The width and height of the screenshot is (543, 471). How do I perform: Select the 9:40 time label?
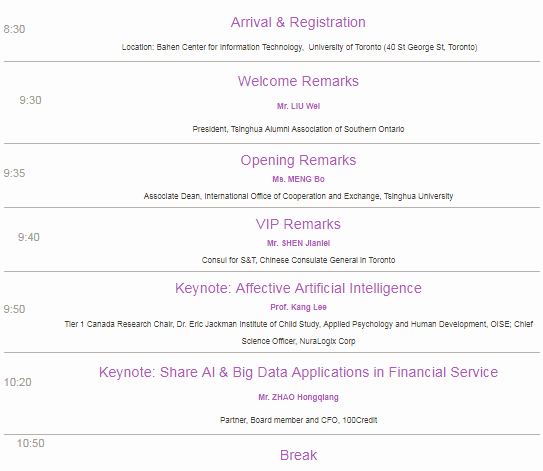tap(29, 237)
